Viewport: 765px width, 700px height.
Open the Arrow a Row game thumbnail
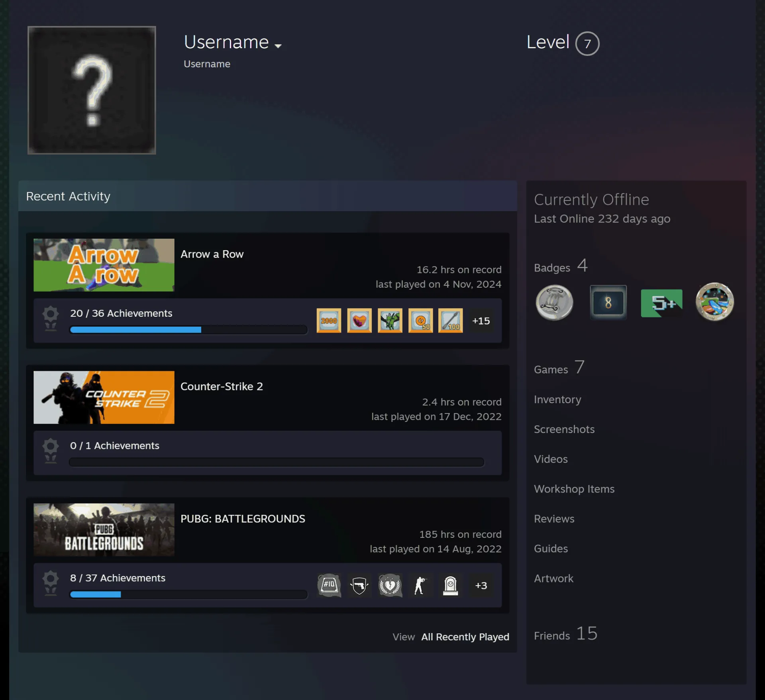click(104, 265)
